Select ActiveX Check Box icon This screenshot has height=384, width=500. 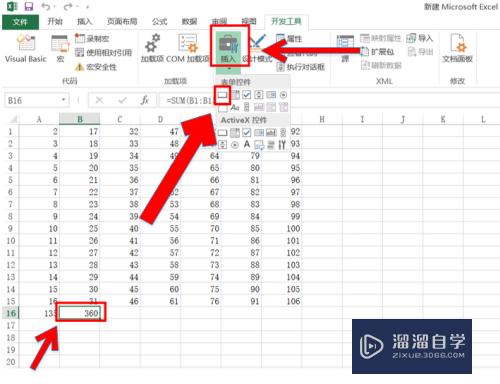coord(247,133)
